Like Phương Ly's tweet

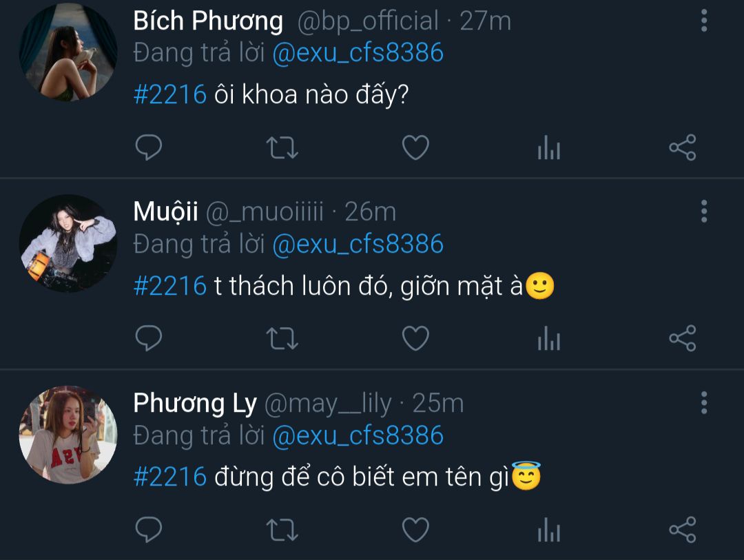coord(415,530)
